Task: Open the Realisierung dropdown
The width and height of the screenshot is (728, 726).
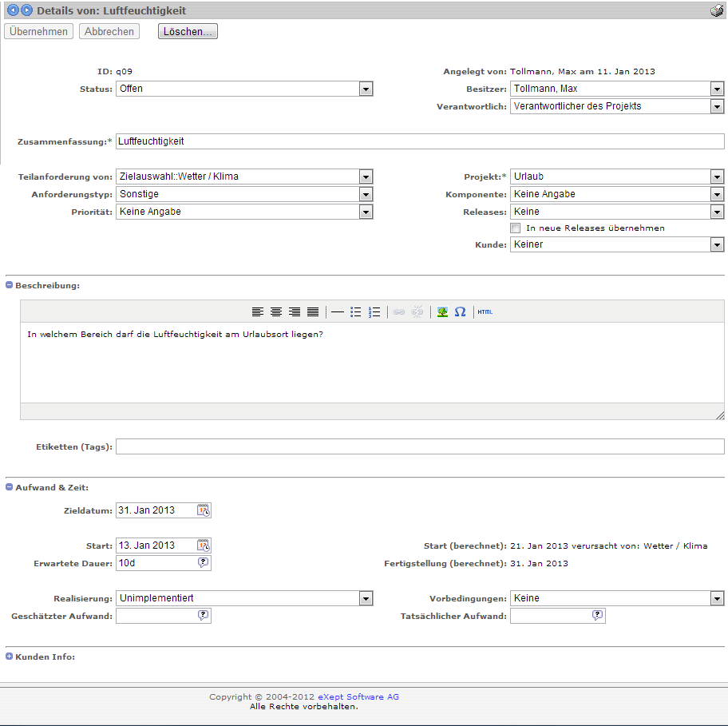Action: coord(366,598)
